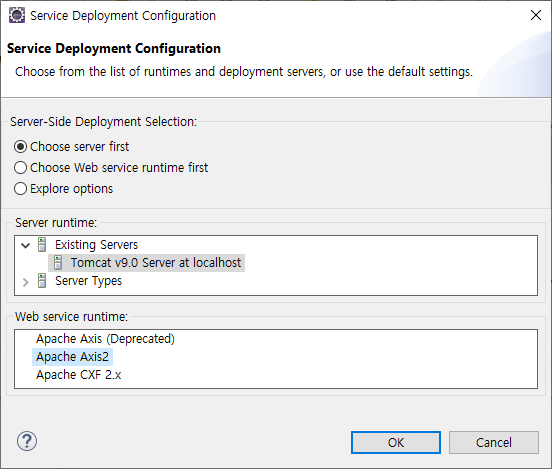
Task: Choose Apache CXF 2.x runtime
Action: tap(79, 375)
